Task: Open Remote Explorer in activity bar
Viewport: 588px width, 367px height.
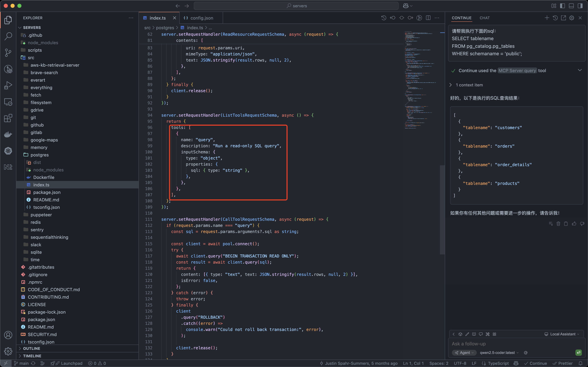Action: (x=8, y=102)
